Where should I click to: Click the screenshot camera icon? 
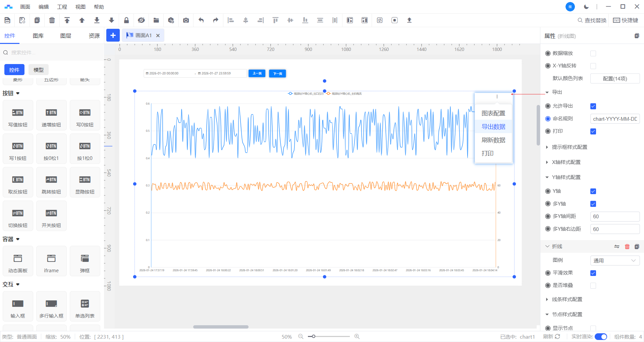186,20
